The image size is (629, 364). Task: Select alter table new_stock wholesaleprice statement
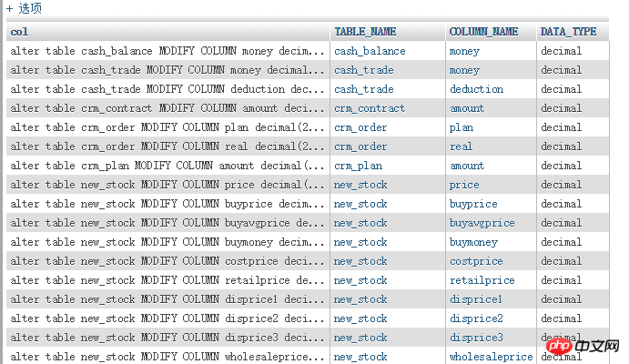coord(167,357)
